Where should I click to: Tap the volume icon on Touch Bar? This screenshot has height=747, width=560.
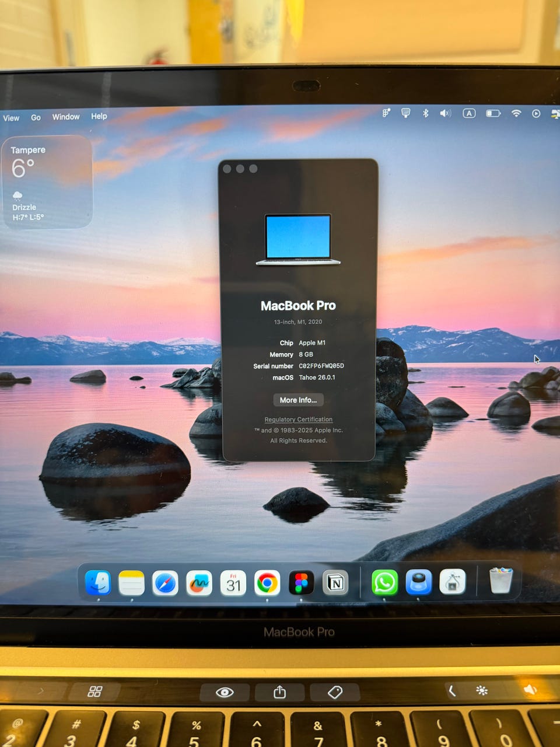tap(530, 690)
